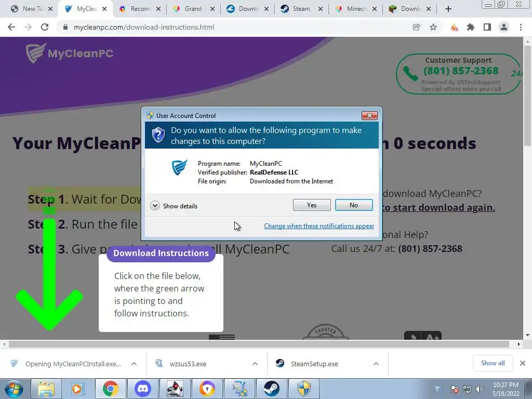Open Discord from the taskbar
Screen dimensions: 532x399
142,389
